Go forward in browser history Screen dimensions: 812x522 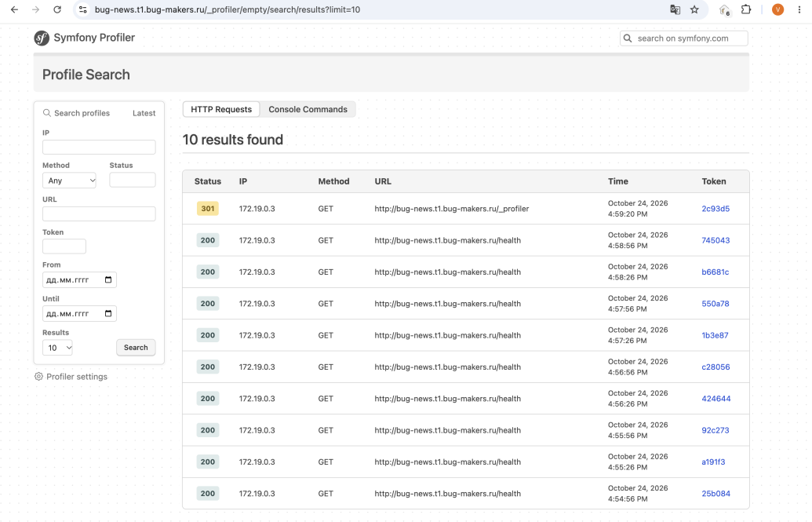(x=36, y=9)
